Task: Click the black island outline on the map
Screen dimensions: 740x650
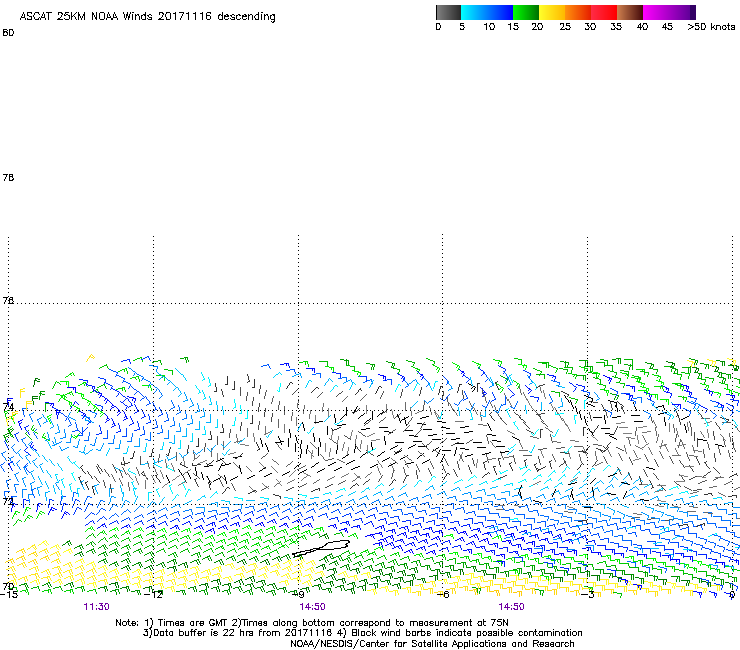Action: pos(321,548)
